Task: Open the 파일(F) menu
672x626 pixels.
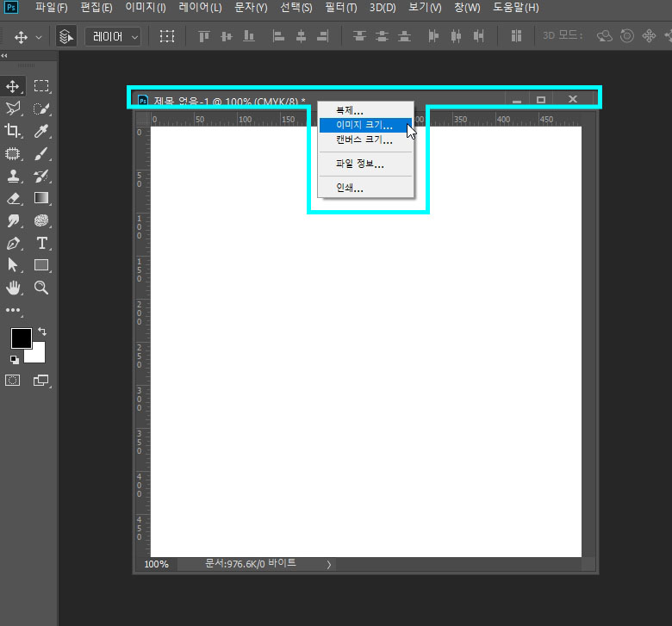Action: tap(51, 8)
